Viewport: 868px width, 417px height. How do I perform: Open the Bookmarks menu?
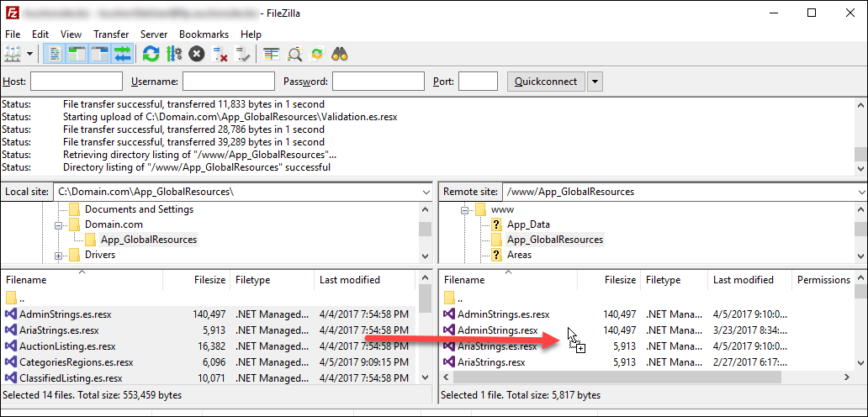(204, 34)
